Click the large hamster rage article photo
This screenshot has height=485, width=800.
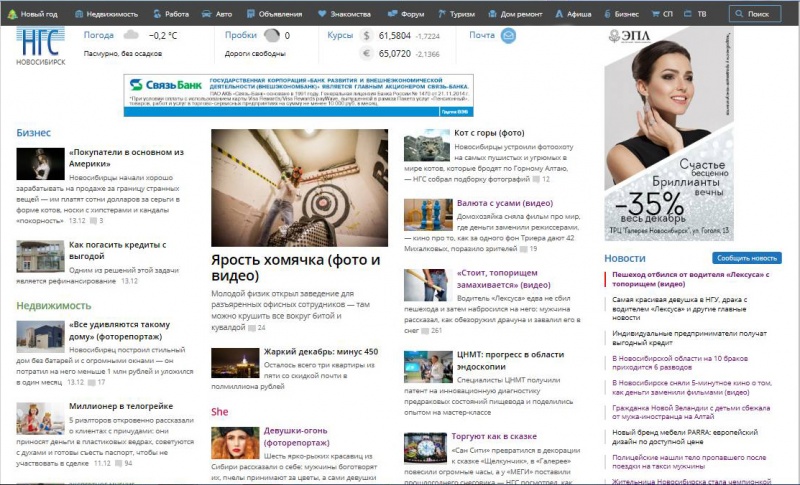coord(296,187)
